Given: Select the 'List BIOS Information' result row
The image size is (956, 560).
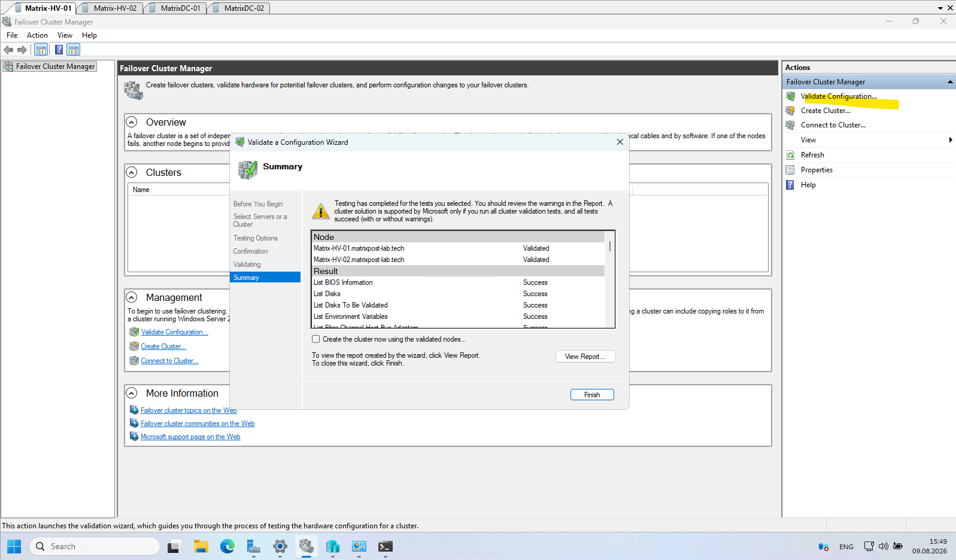Looking at the screenshot, I should click(x=459, y=282).
